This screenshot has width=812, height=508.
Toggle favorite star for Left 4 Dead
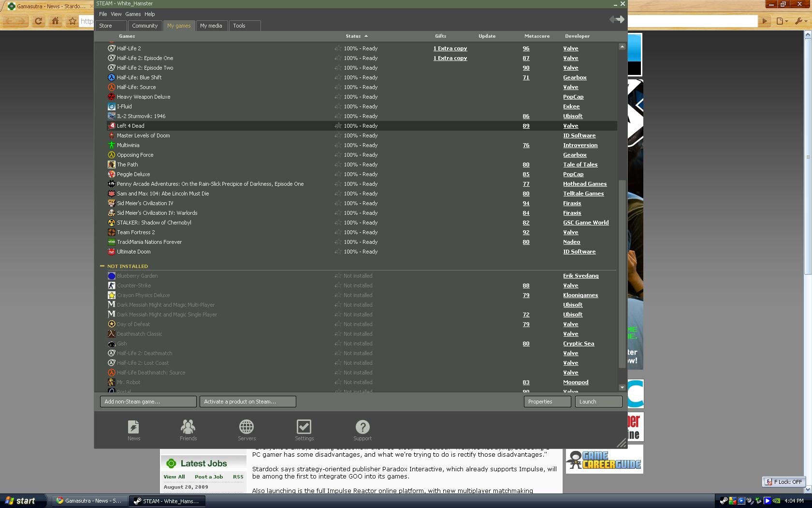[x=338, y=126]
